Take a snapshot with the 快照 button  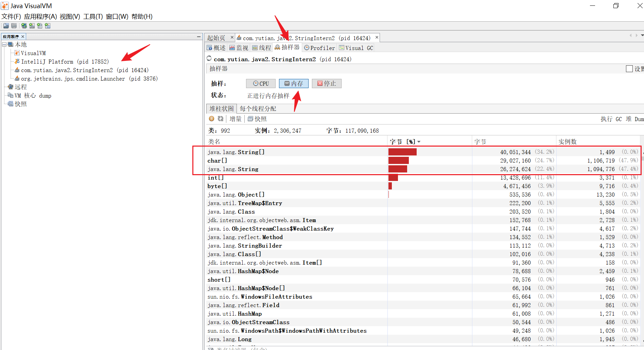(x=257, y=119)
